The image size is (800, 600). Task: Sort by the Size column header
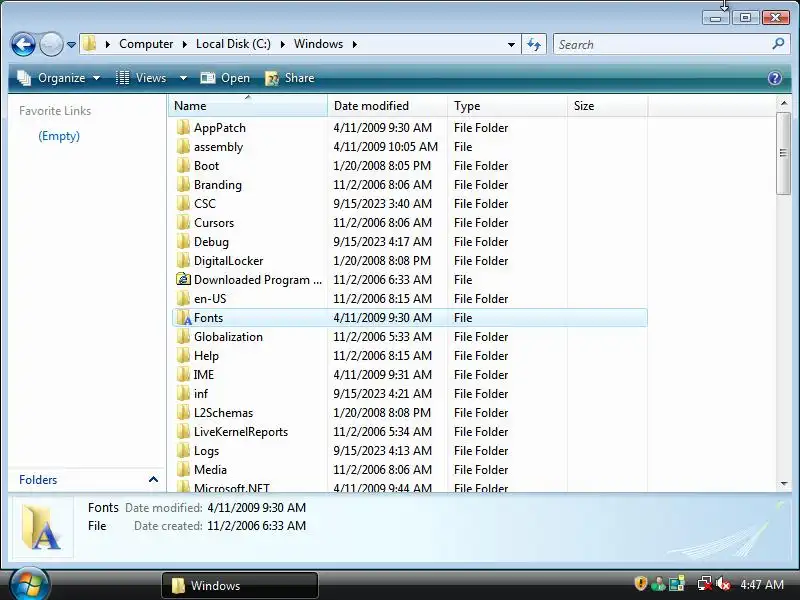pos(607,106)
